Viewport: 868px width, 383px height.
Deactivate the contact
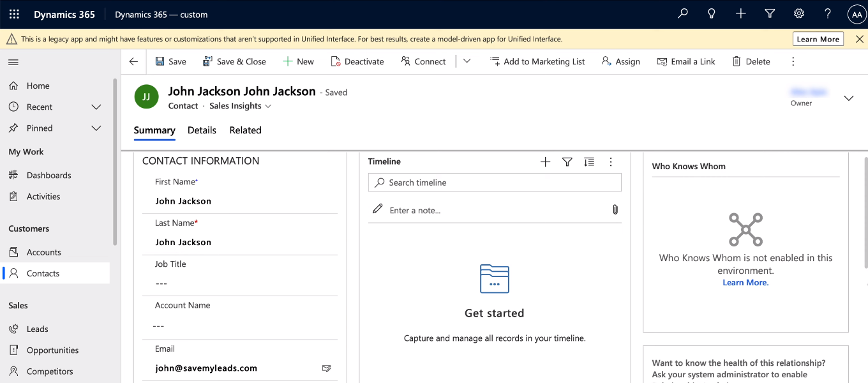(x=357, y=61)
